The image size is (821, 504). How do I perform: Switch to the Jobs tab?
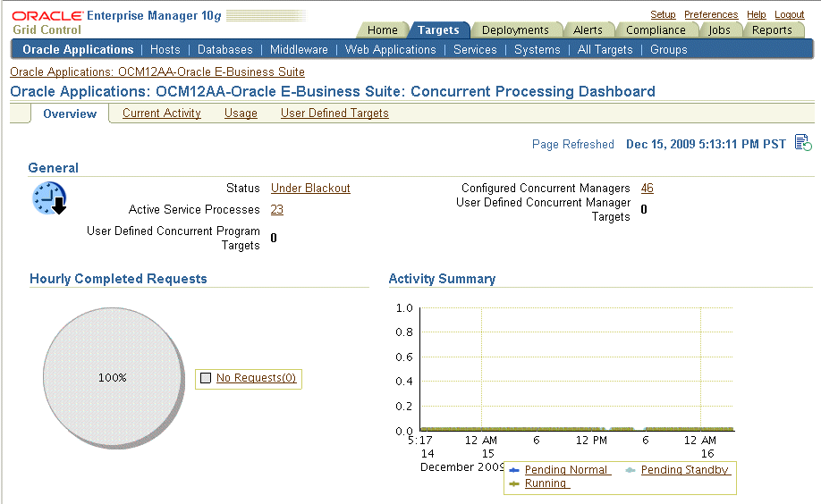point(719,30)
